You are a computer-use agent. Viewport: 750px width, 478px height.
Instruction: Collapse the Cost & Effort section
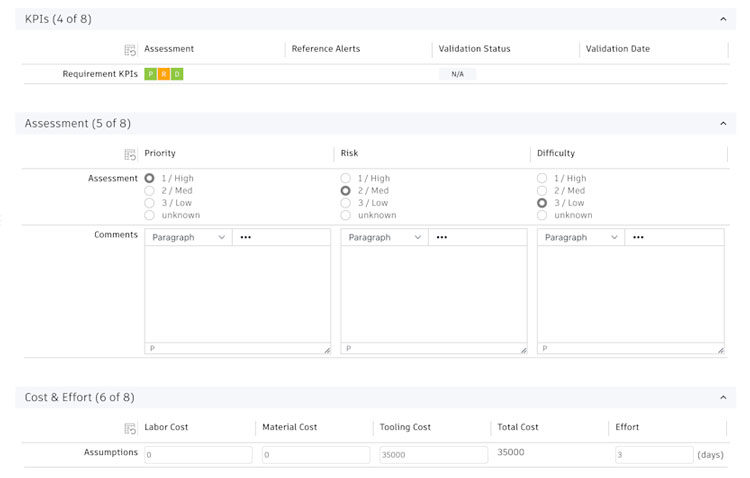(723, 398)
